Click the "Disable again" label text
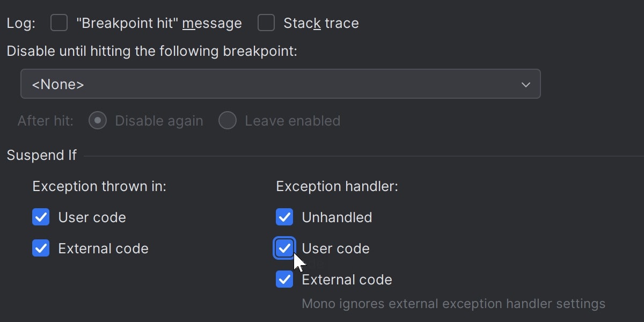Image resolution: width=644 pixels, height=322 pixels. coord(159,121)
